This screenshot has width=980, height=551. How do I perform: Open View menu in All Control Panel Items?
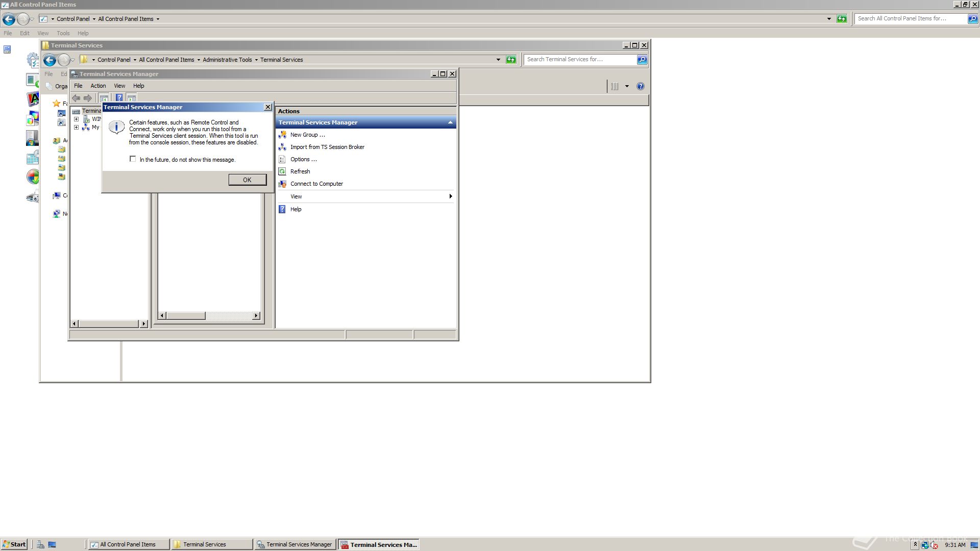(x=43, y=33)
